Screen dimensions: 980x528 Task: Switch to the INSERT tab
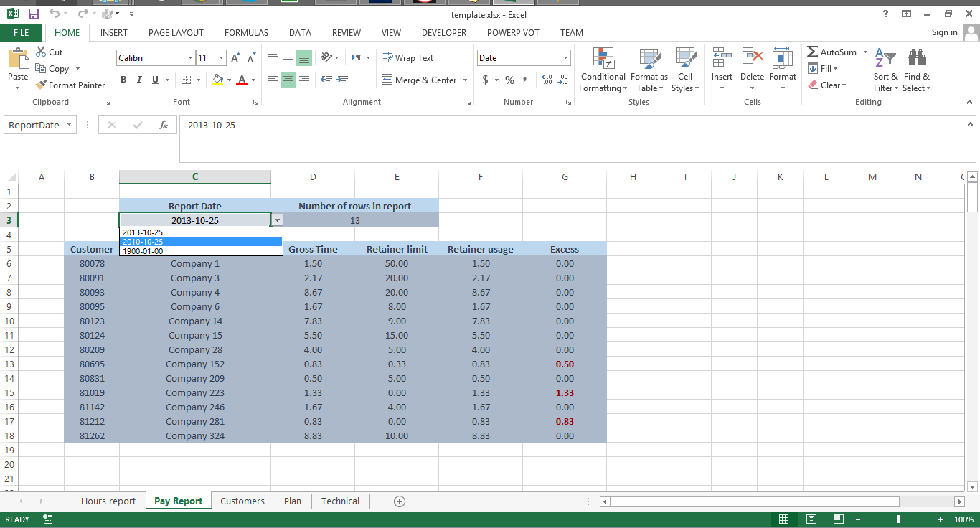[x=114, y=32]
